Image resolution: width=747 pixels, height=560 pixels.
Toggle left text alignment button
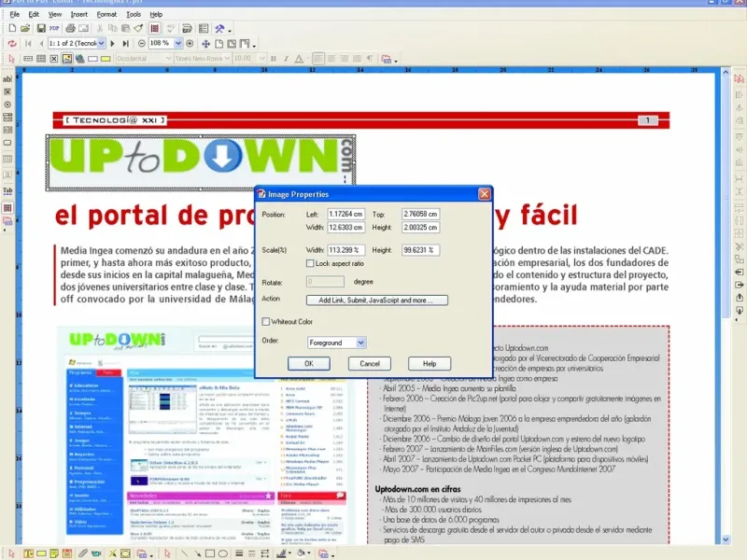[x=317, y=59]
